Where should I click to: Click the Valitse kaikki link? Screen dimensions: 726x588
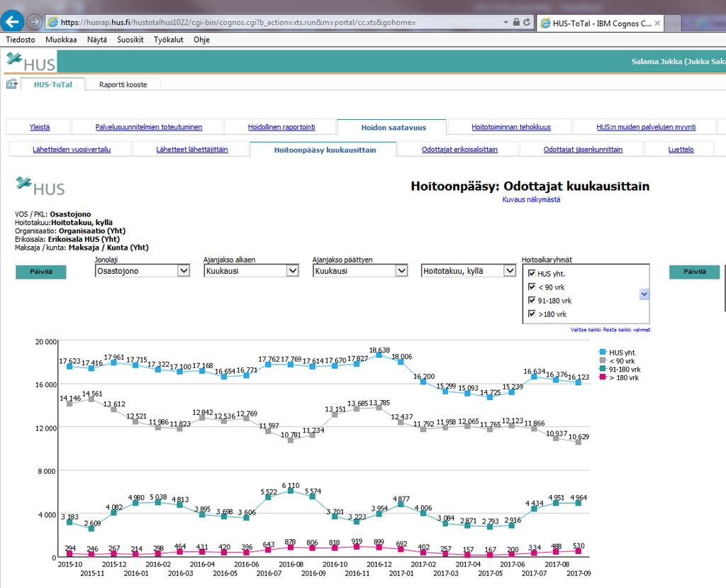click(586, 330)
